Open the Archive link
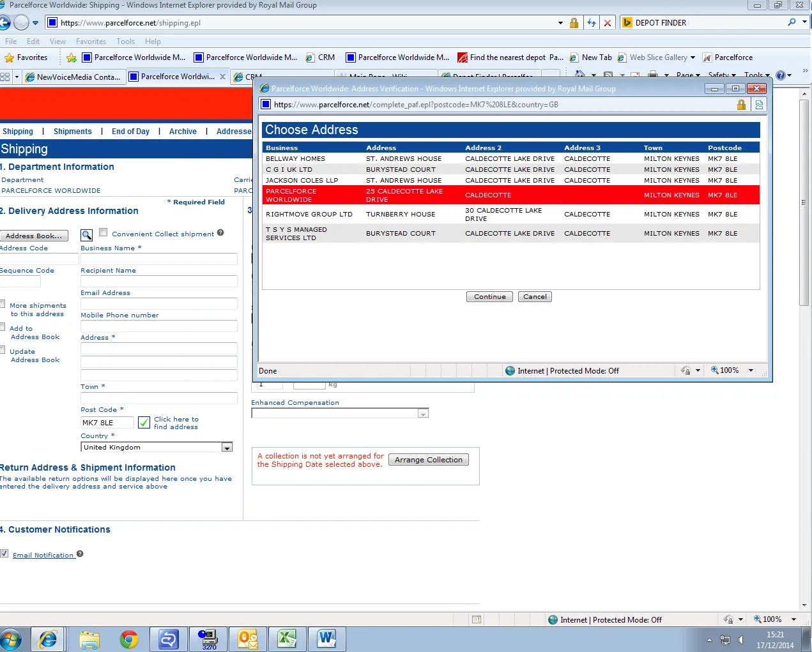Screen dimensions: 812x652 coord(183,132)
